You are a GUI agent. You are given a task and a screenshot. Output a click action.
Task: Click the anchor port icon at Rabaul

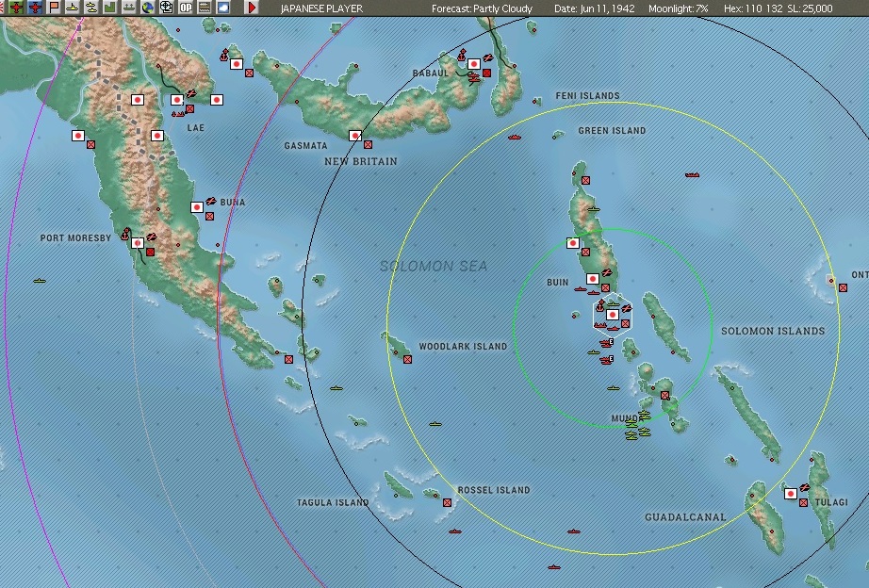(462, 55)
